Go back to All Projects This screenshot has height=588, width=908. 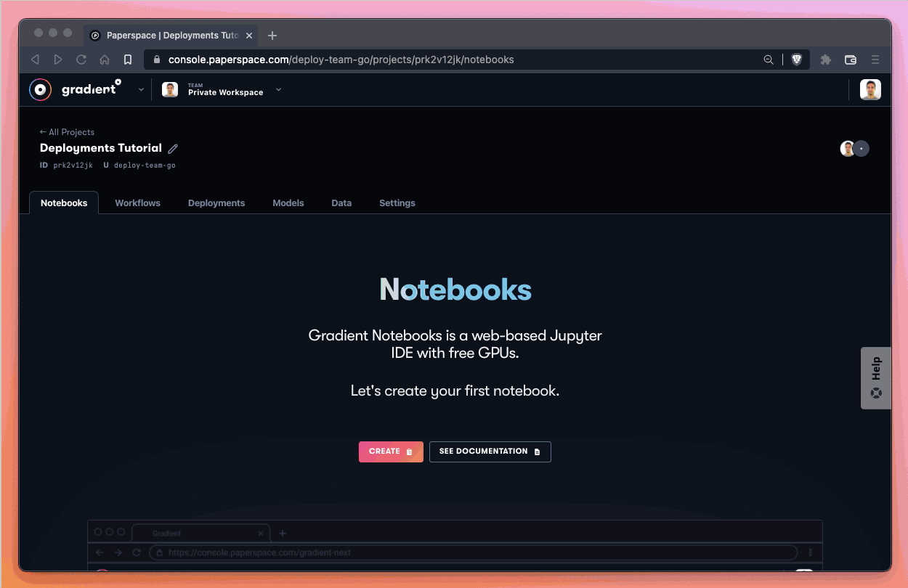click(x=67, y=132)
